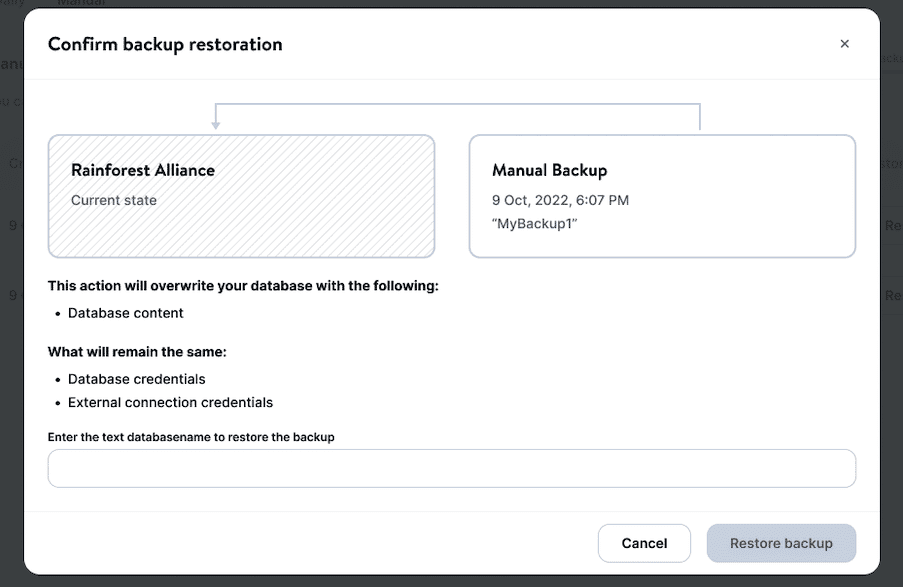Click the "Database credentials" bullet item
Viewport: 903px width, 587px height.
click(x=137, y=379)
